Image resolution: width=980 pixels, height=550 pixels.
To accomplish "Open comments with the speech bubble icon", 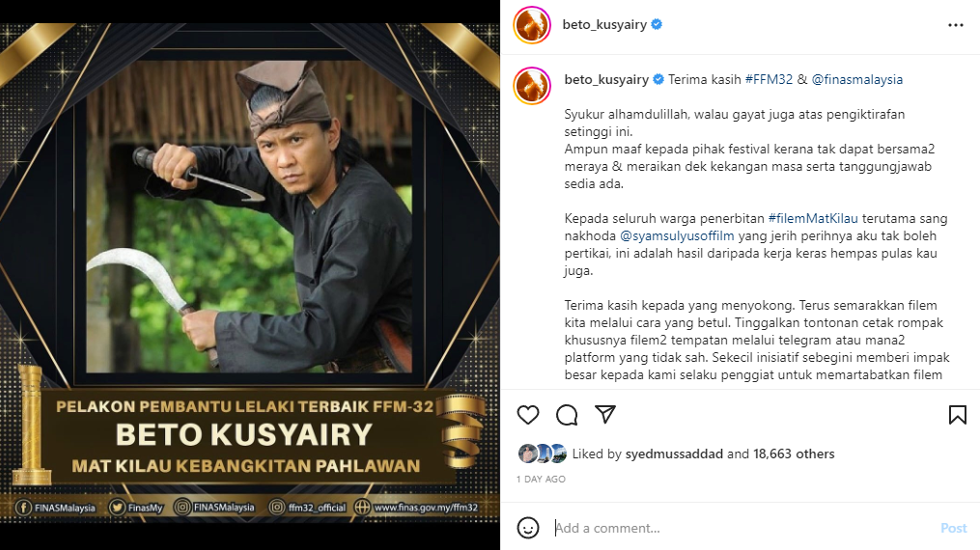I will click(567, 415).
